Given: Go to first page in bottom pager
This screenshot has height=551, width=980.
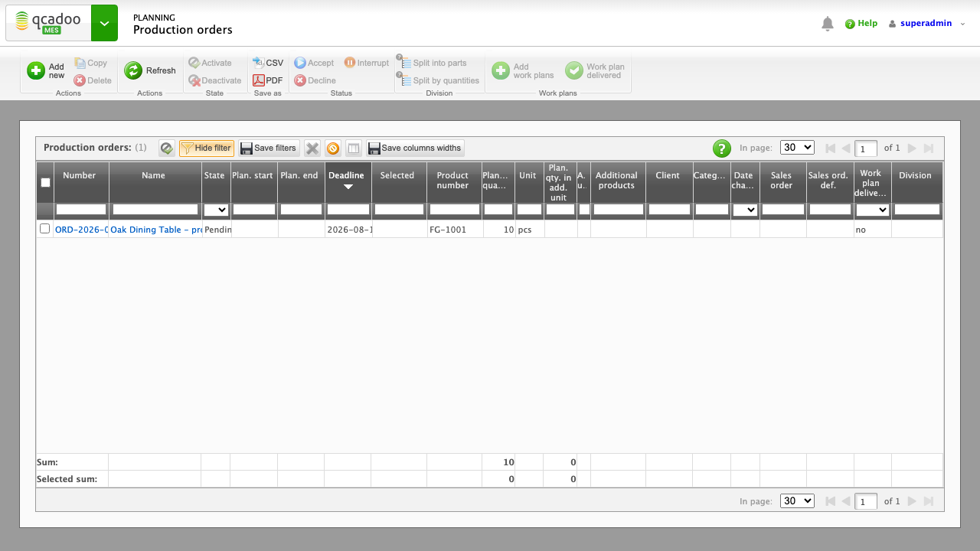Looking at the screenshot, I should (830, 501).
